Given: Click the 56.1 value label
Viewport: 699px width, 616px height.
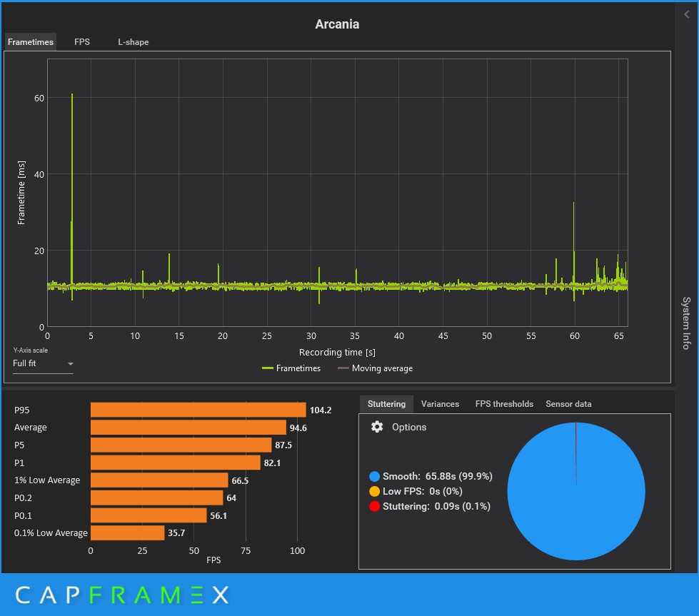Looking at the screenshot, I should 218,515.
